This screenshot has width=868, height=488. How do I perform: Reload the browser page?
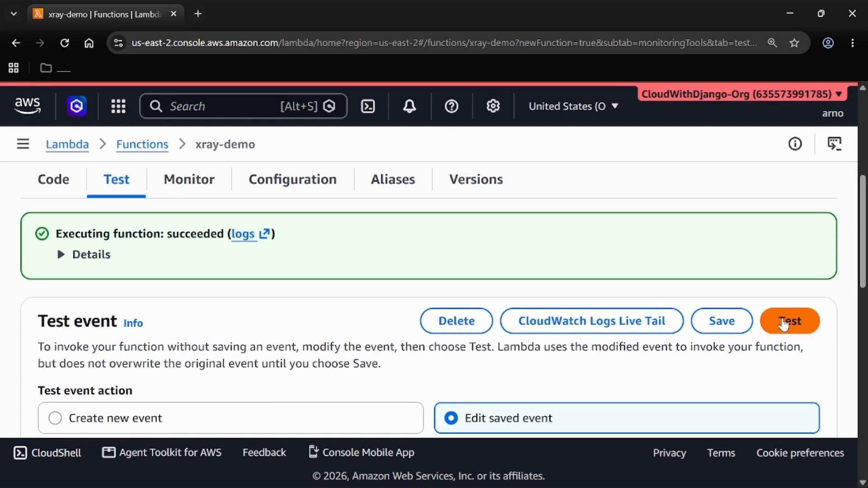tap(65, 43)
